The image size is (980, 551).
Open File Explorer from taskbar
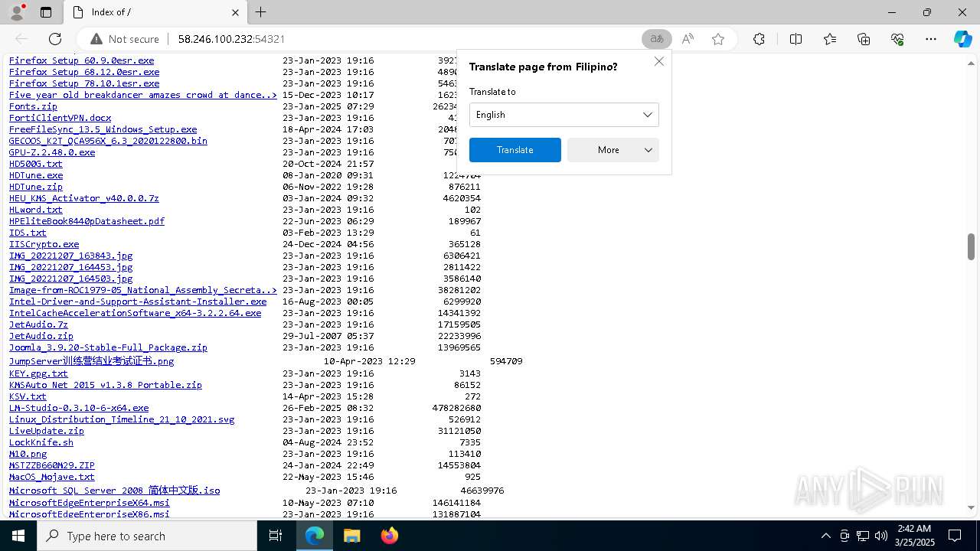[x=351, y=536]
